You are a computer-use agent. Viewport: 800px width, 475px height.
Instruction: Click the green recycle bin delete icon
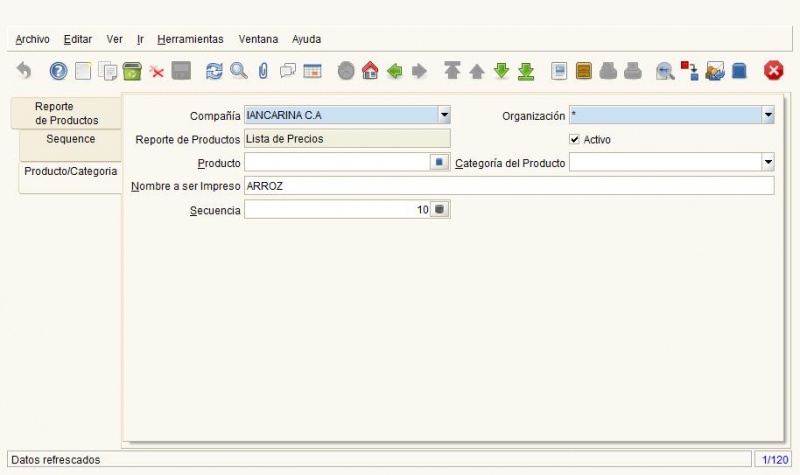pyautogui.click(x=132, y=70)
